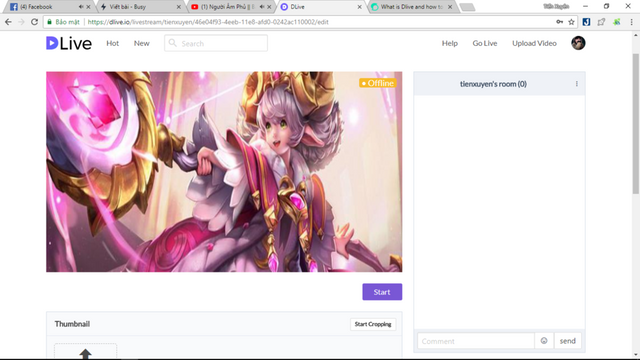Image resolution: width=640 pixels, height=360 pixels.
Task: Bookmark this page with the star
Action: [x=571, y=22]
